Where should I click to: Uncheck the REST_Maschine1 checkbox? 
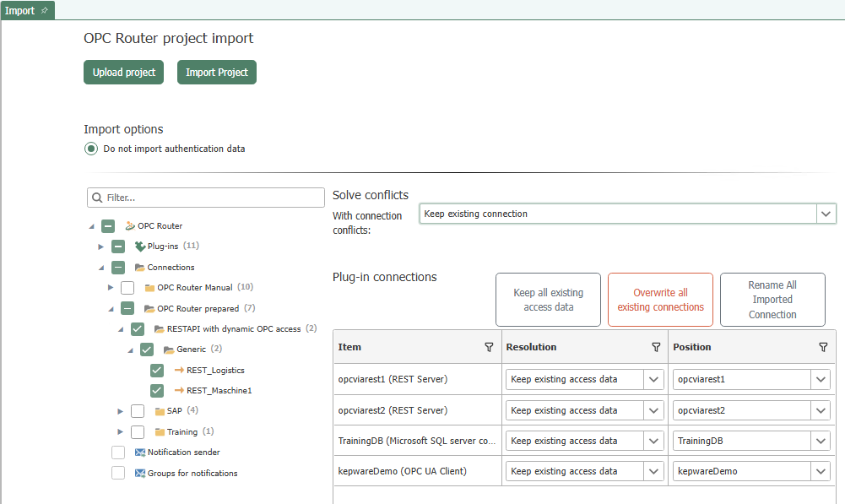click(x=157, y=390)
